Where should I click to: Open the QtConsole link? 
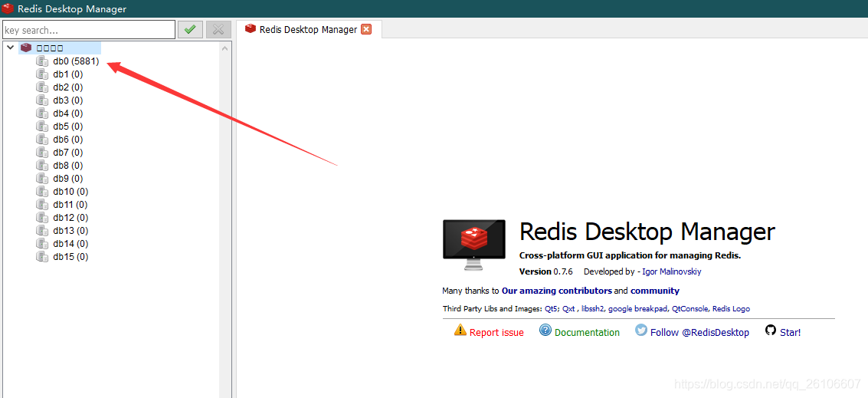689,309
